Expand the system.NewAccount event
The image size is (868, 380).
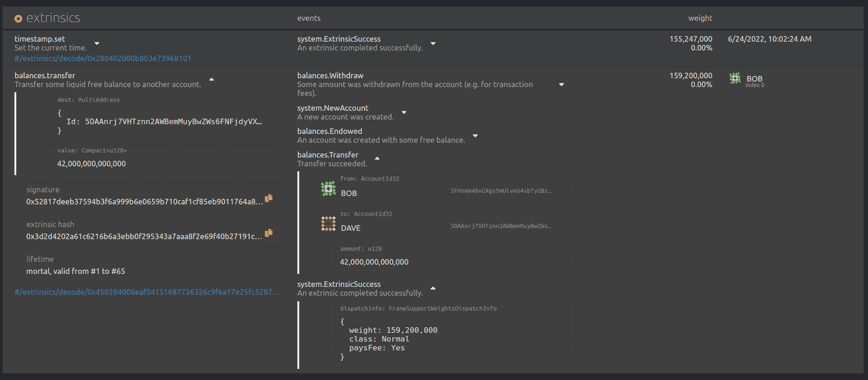pyautogui.click(x=404, y=113)
